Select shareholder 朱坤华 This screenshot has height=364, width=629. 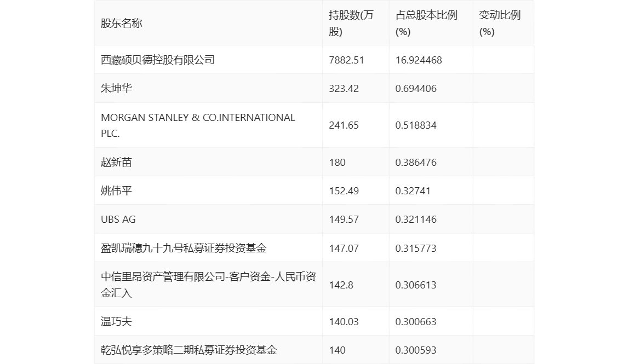(x=116, y=88)
